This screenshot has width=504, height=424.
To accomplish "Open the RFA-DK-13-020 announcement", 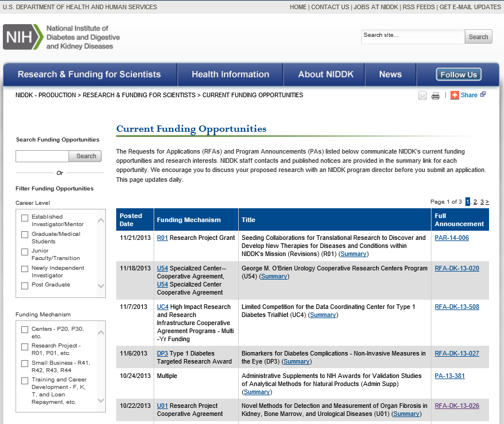I will [x=457, y=269].
